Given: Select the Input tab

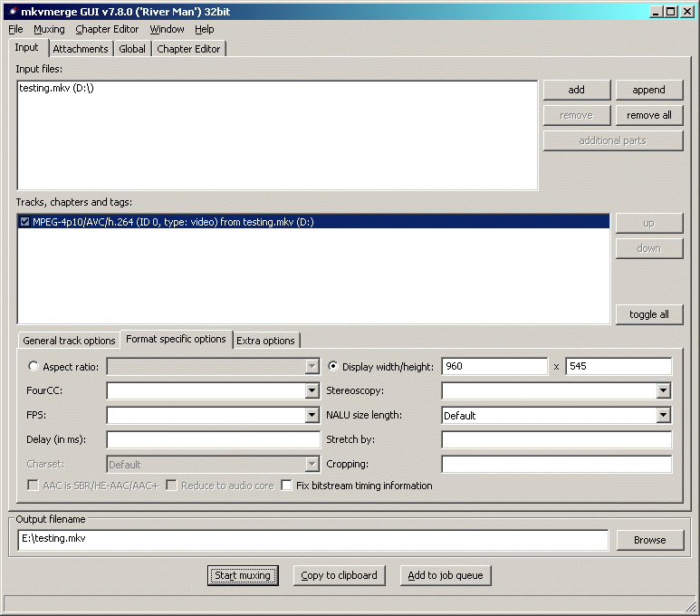Looking at the screenshot, I should pos(27,47).
